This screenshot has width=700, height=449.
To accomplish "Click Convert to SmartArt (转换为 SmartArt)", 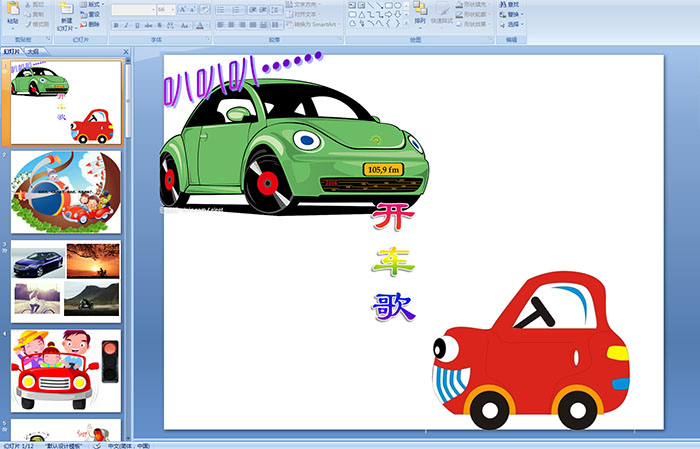I will pos(312,24).
